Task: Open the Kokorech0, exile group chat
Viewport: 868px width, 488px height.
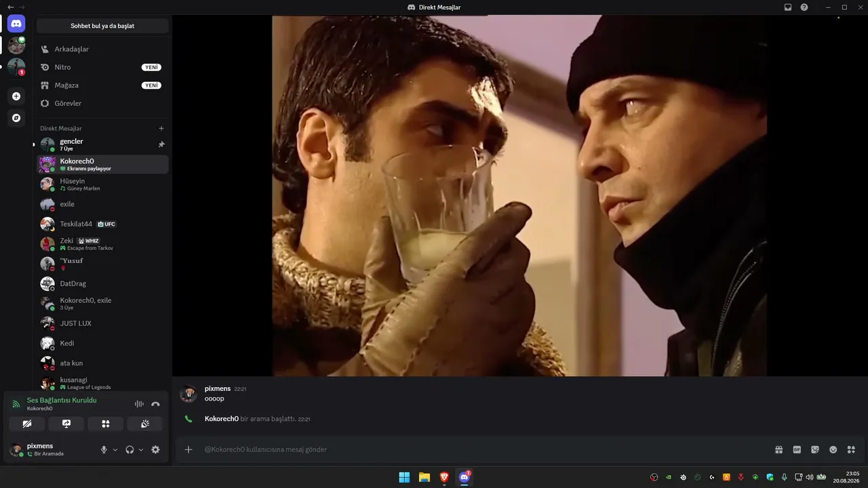Action: pyautogui.click(x=102, y=304)
